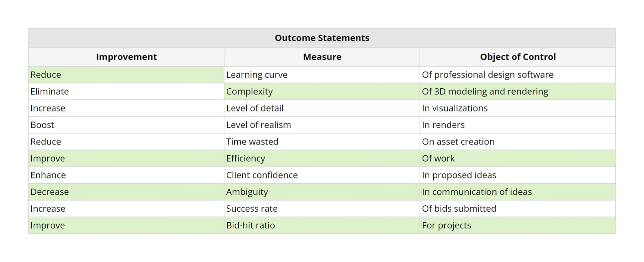
Task: Click the Outcome Statements table title
Action: [322, 38]
